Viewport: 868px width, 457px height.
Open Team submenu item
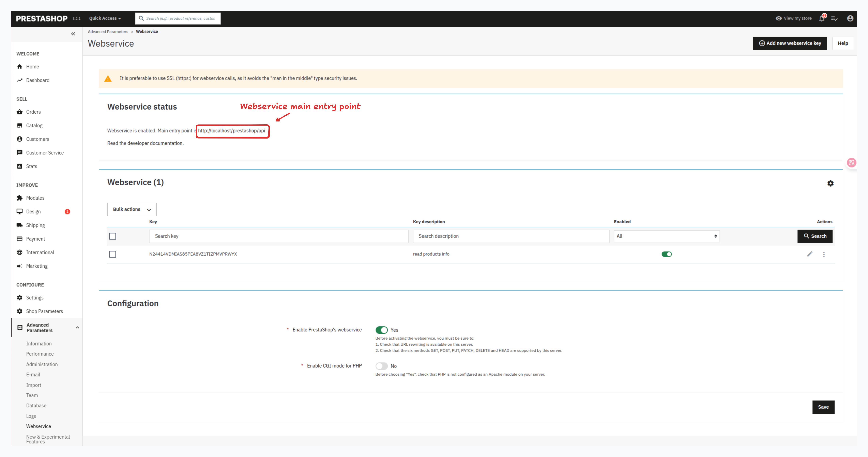click(32, 395)
